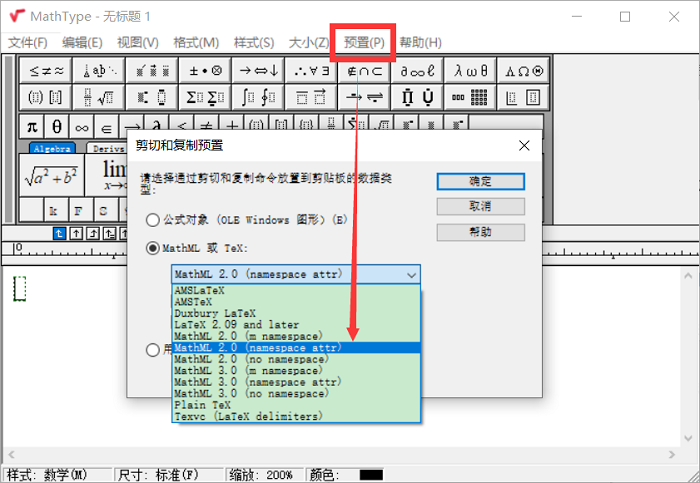
Task: Choose LaTeX 2.09 and later
Action: tap(296, 325)
